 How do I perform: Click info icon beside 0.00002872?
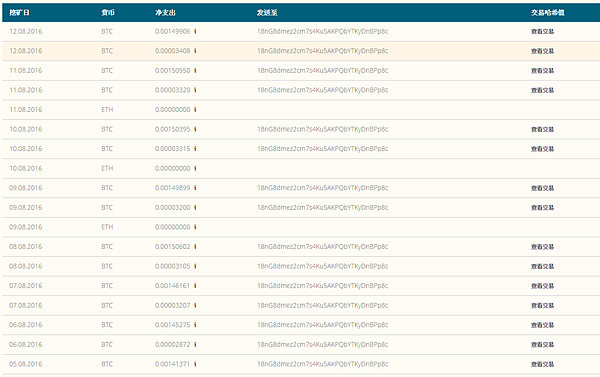click(x=195, y=344)
